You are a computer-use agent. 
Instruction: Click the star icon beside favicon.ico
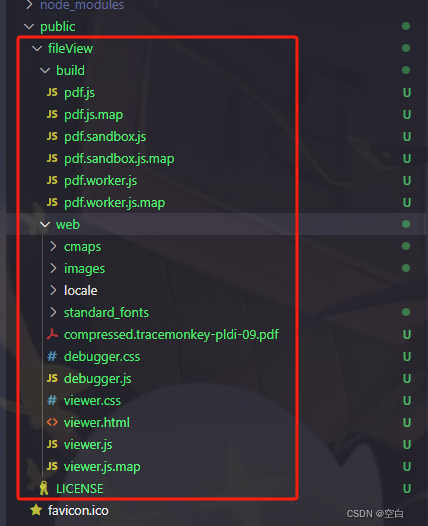[36, 510]
